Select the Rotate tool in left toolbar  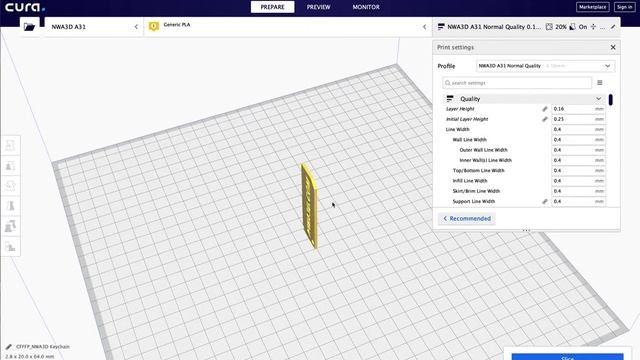pyautogui.click(x=10, y=186)
